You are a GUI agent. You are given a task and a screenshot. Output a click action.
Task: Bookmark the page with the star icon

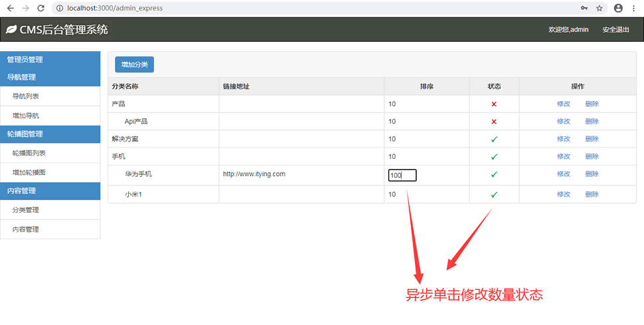click(x=600, y=8)
